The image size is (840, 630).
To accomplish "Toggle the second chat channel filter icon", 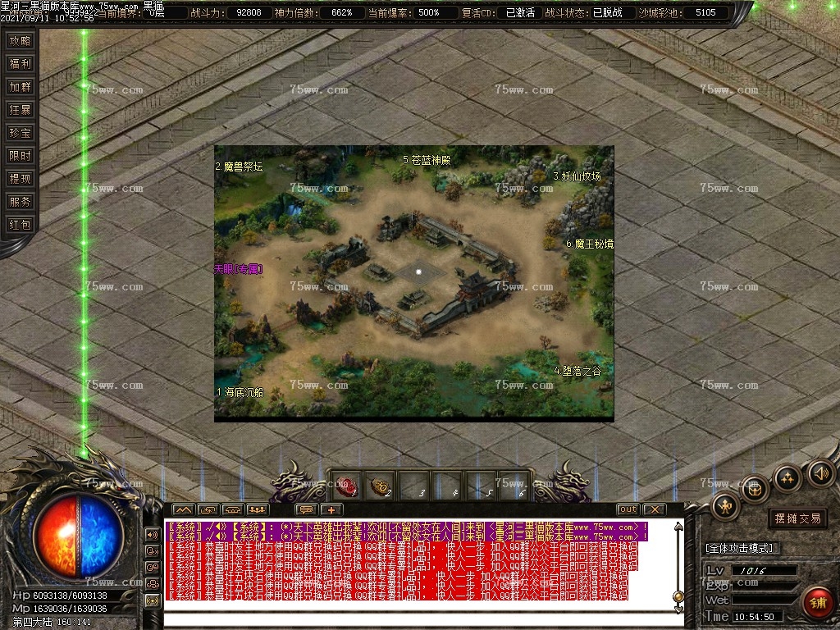I will [152, 550].
